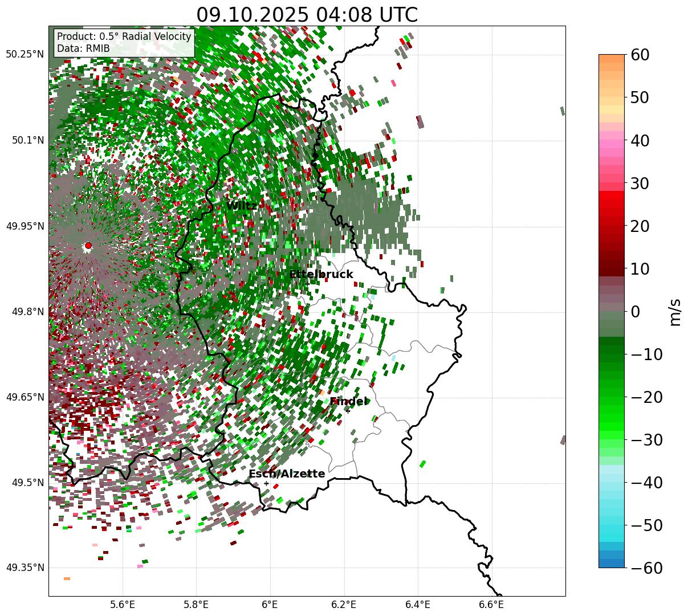Click the 49.5°N latitude label
The width and height of the screenshot is (688, 616).
click(27, 483)
